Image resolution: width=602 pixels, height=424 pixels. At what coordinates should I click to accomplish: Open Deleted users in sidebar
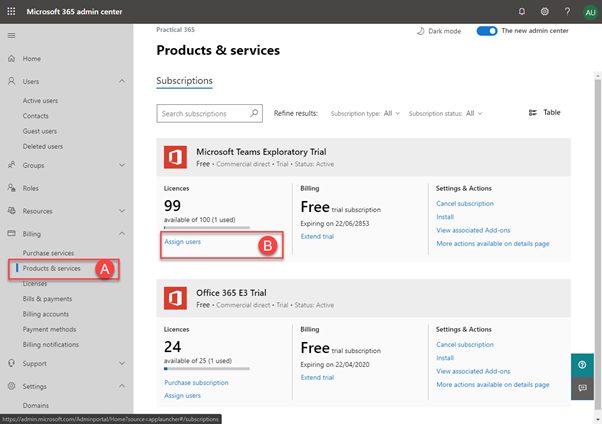[43, 146]
